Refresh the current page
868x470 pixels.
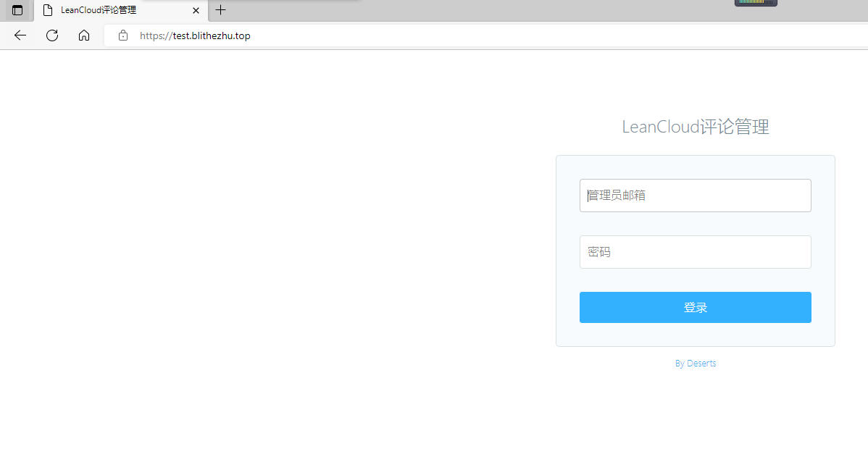tap(52, 35)
